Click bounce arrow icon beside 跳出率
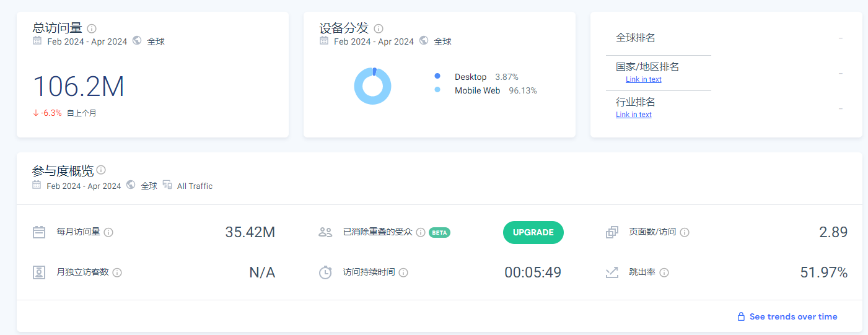Viewport: 868px width, 335px height. (612, 272)
